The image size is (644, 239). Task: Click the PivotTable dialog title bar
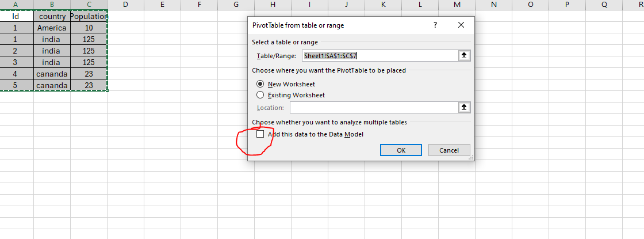333,25
